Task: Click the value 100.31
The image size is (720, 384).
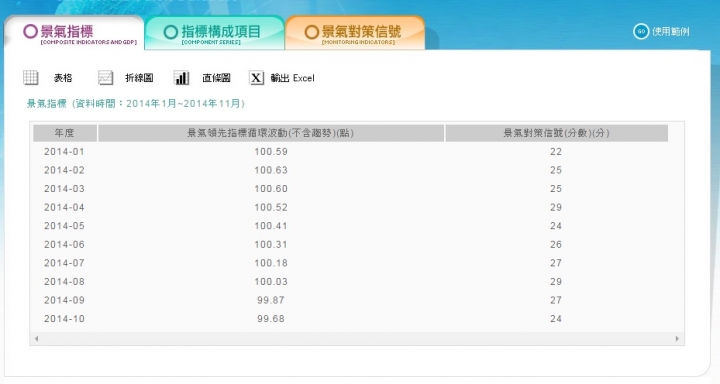Action: (x=271, y=245)
